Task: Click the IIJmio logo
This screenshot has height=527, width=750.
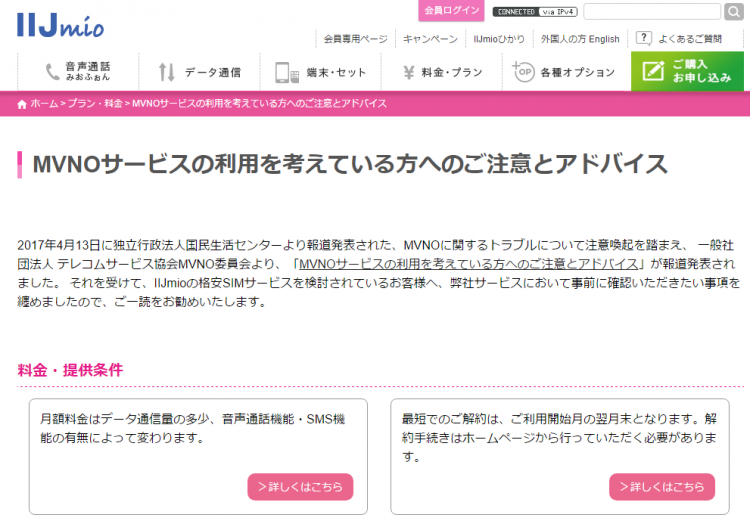Action: point(60,25)
